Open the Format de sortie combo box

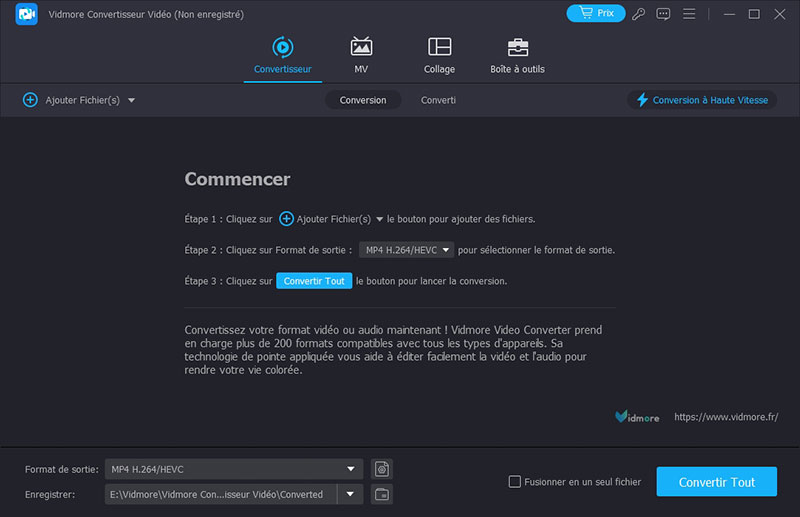(234, 469)
